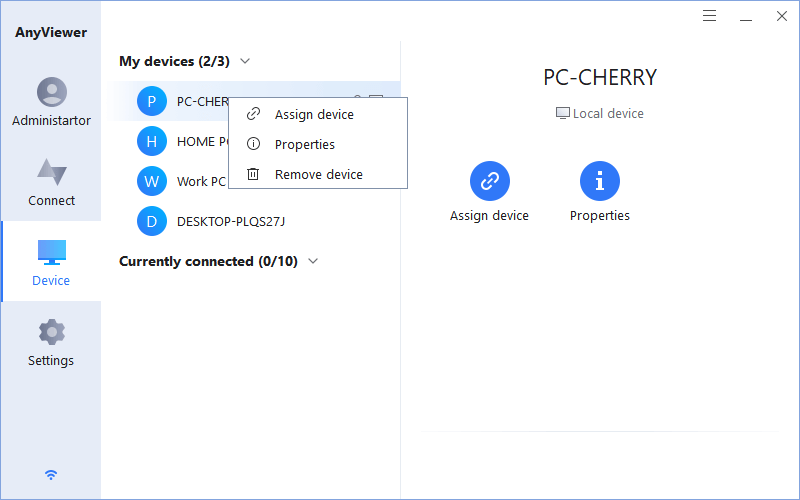Open the hamburger menu in title bar

point(709,16)
